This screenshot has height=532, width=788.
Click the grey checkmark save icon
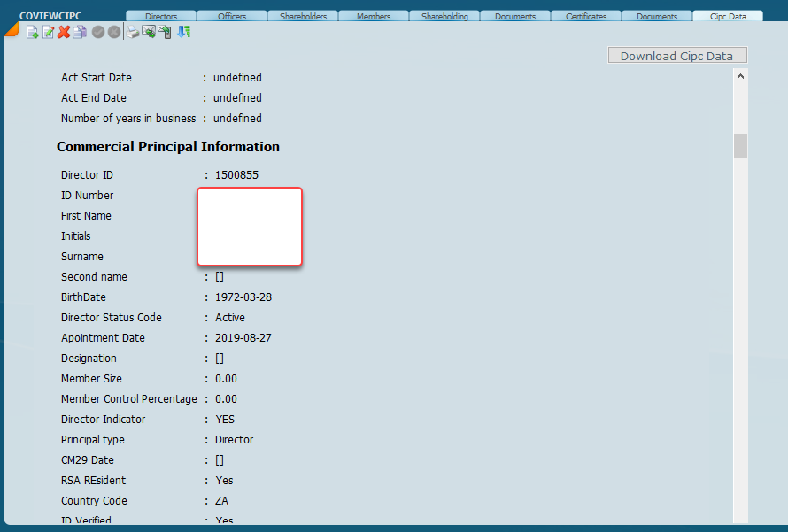[98, 32]
